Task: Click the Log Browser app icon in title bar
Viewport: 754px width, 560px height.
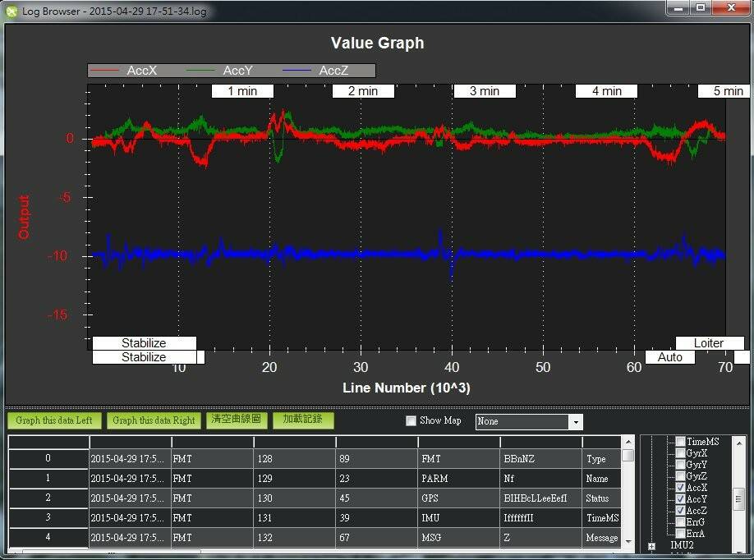Action: coord(11,11)
